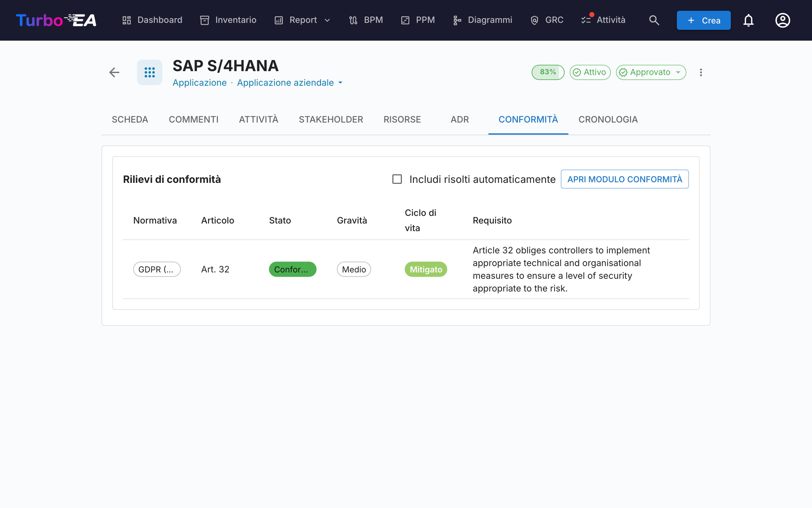Open the Dashboard page
The width and height of the screenshot is (812, 508).
(x=152, y=20)
